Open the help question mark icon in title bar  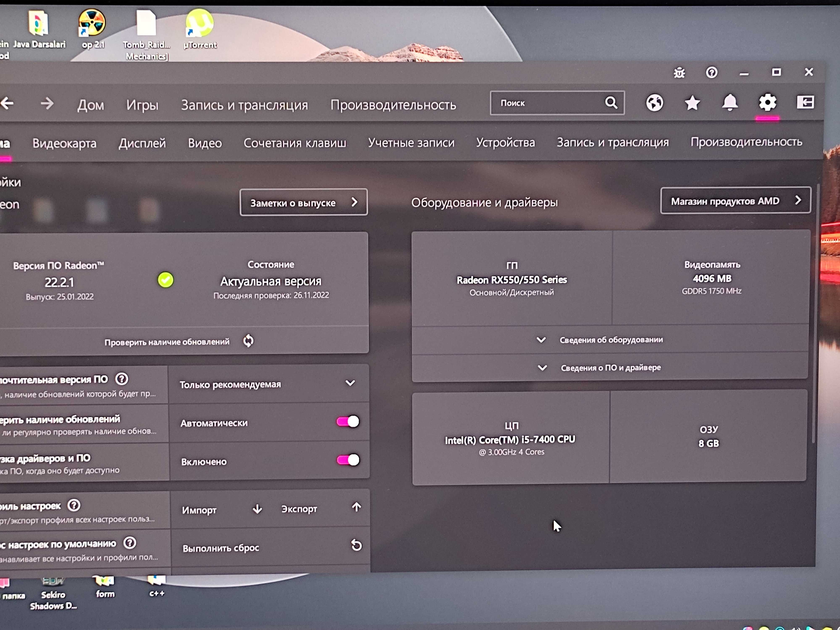712,72
